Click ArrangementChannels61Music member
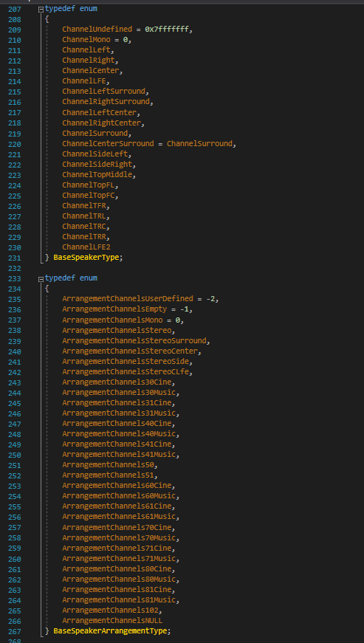The width and height of the screenshot is (364, 643). [119, 517]
